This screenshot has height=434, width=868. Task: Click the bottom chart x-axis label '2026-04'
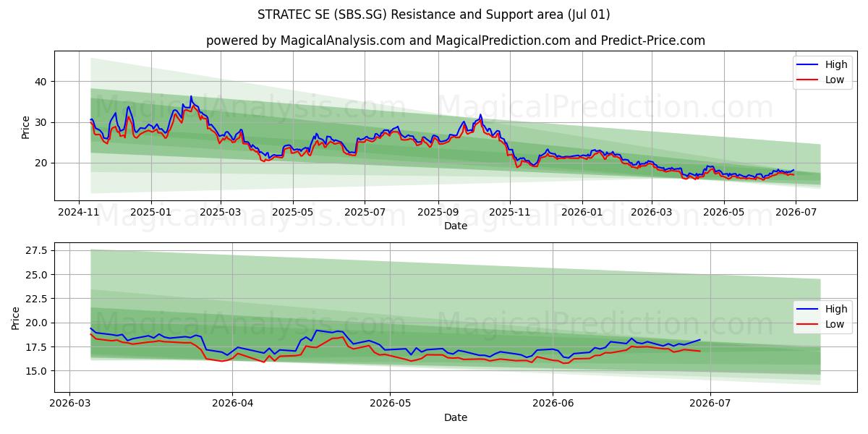tap(232, 404)
